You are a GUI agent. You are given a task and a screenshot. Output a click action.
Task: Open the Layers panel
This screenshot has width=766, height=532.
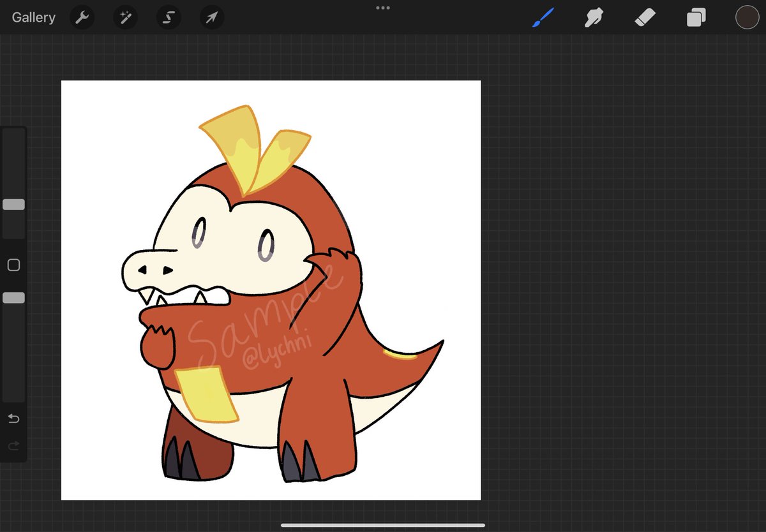(696, 17)
